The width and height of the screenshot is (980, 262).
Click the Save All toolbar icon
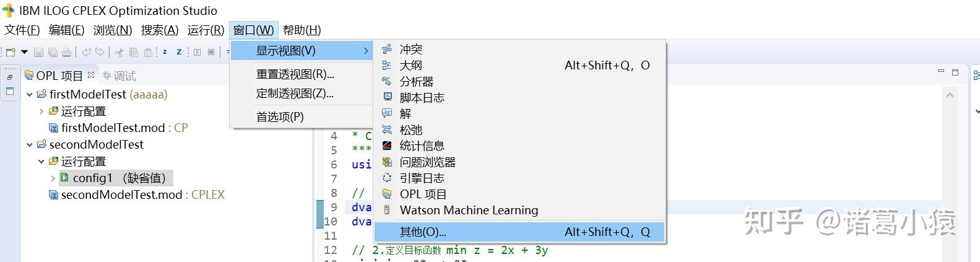(53, 53)
